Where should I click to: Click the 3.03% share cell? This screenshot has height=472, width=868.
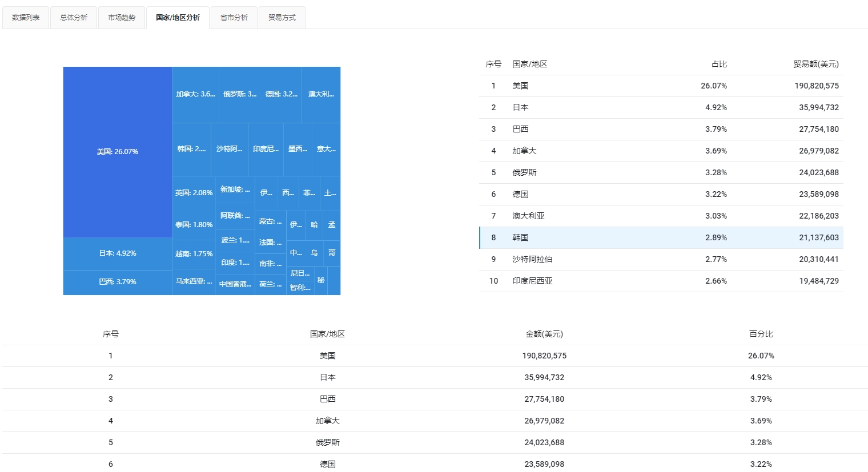click(716, 216)
